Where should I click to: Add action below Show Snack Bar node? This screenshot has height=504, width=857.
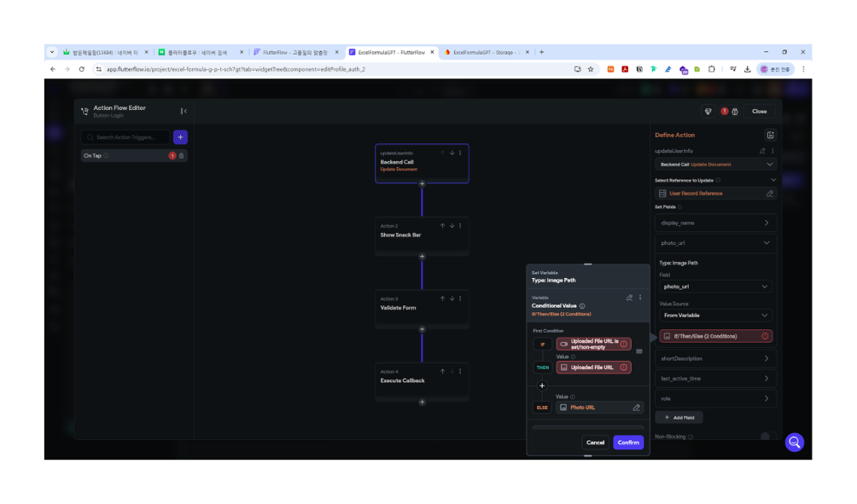point(422,256)
